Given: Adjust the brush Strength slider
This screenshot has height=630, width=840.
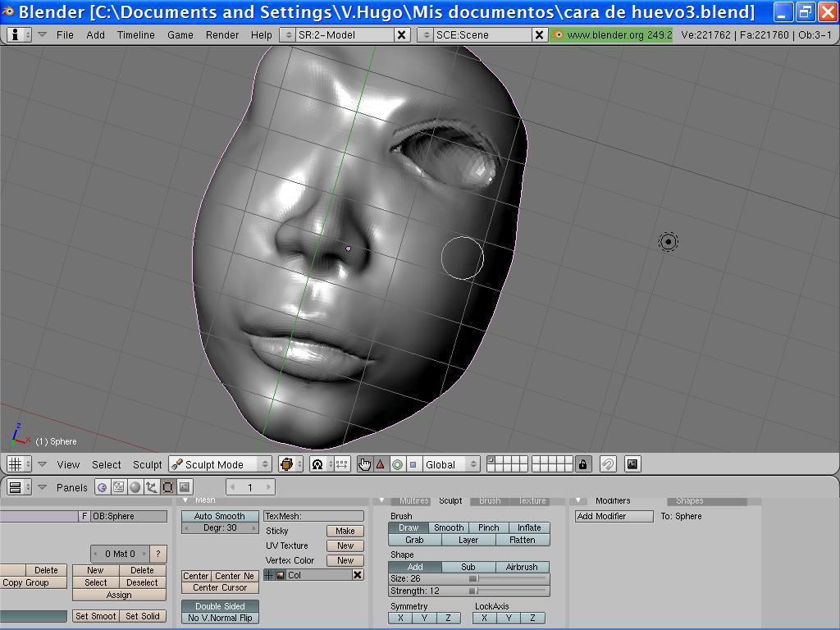Looking at the screenshot, I should [468, 591].
